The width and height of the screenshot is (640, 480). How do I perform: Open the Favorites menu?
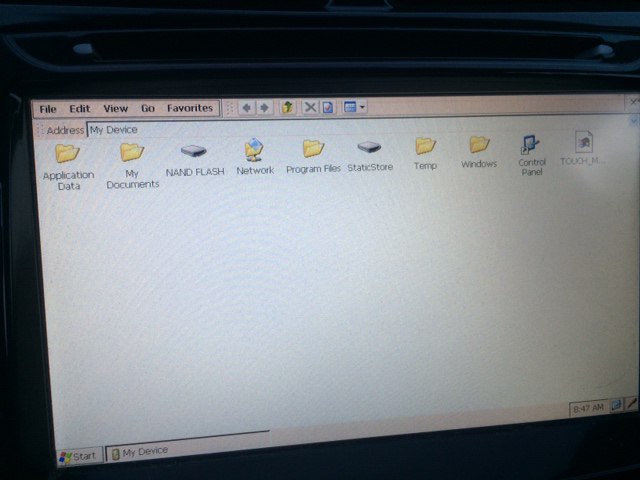[189, 108]
